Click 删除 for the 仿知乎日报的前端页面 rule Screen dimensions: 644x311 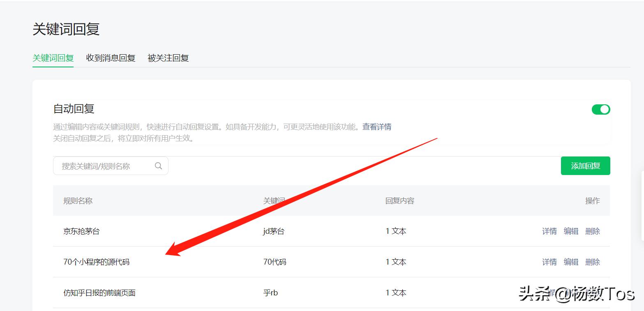click(593, 293)
